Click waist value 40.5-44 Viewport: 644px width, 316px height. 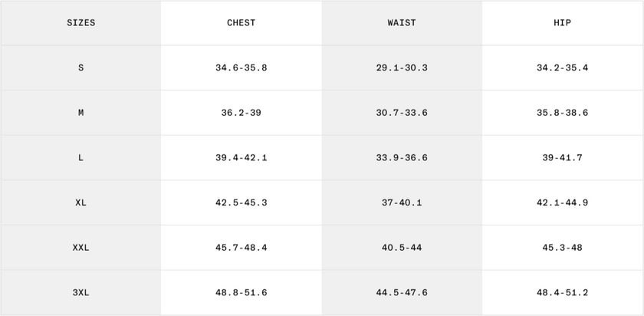click(402, 248)
